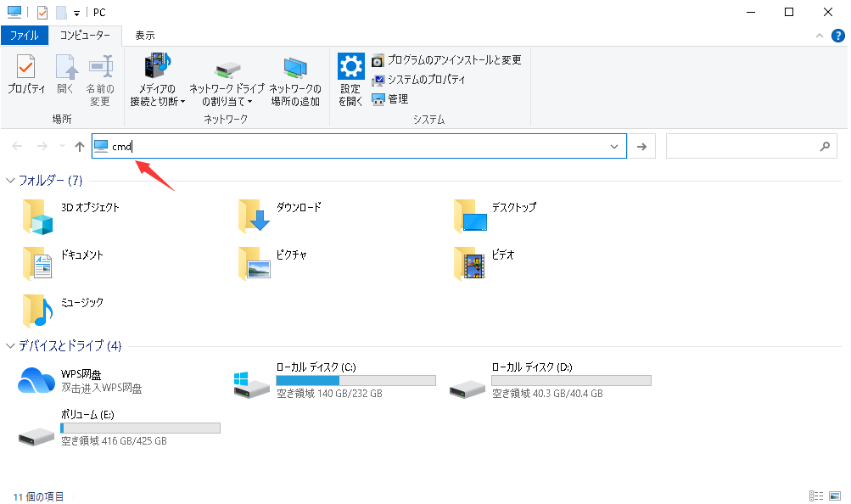The width and height of the screenshot is (851, 504).
Task: Click ネットワークの場所の追加 network location icon
Action: [294, 76]
